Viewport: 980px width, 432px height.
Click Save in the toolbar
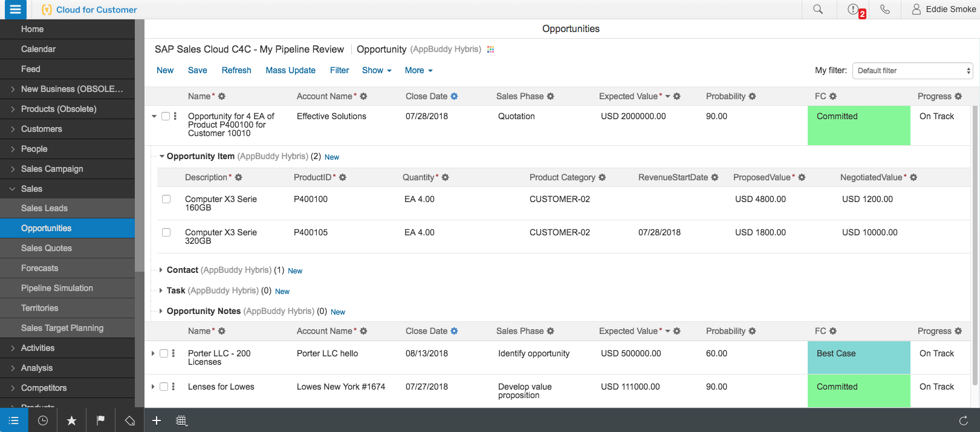pos(198,70)
